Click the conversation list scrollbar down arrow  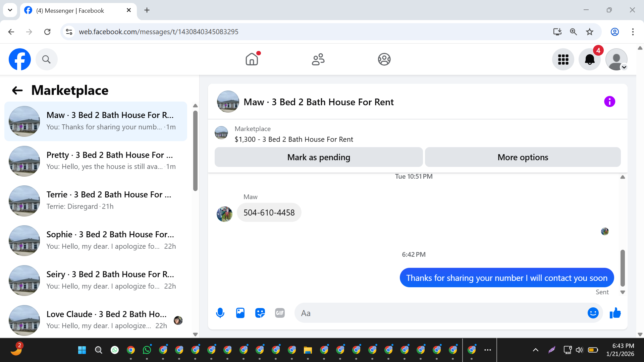tap(195, 334)
